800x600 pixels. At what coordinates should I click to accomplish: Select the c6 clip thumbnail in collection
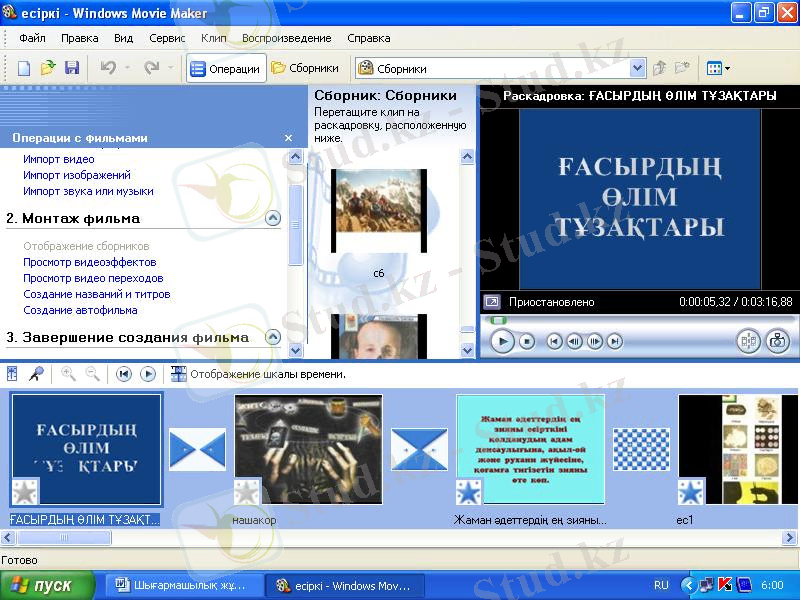(x=379, y=210)
